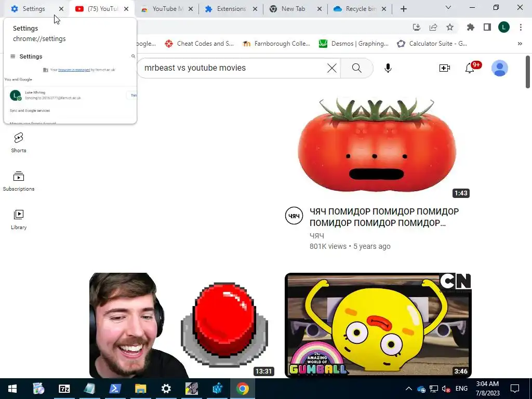Open the tab search dropdown

point(448,7)
